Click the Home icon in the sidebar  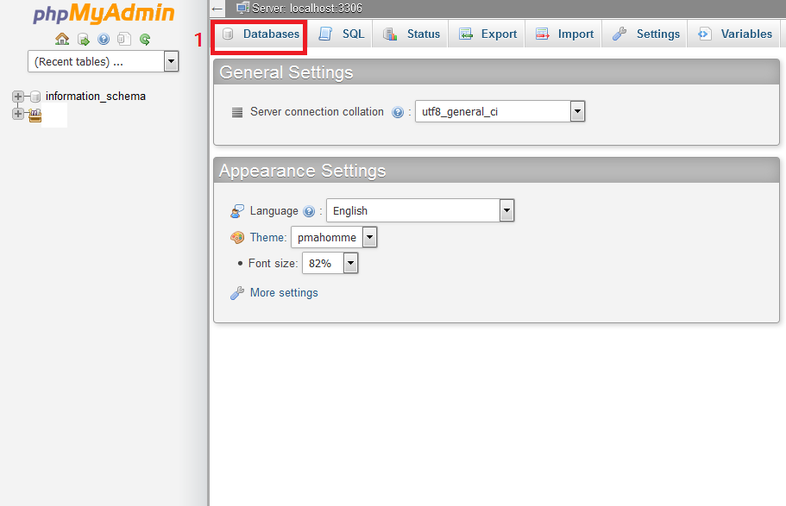pyautogui.click(x=62, y=40)
